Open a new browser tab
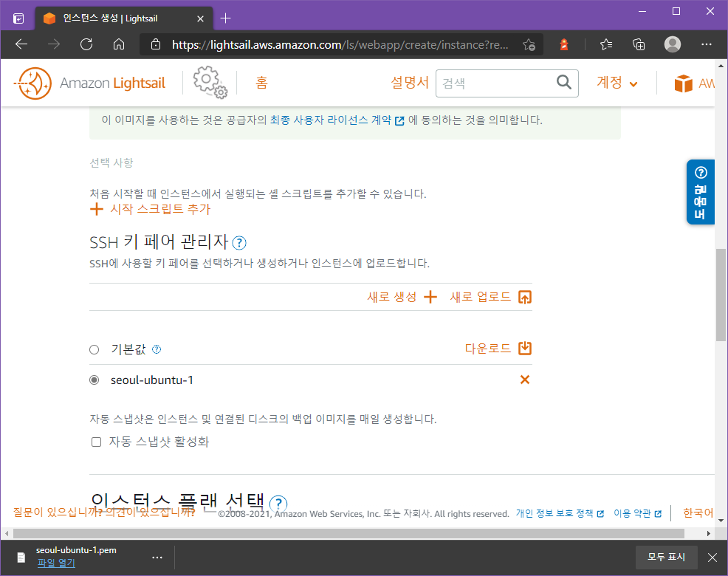The width and height of the screenshot is (728, 576). pos(226,18)
